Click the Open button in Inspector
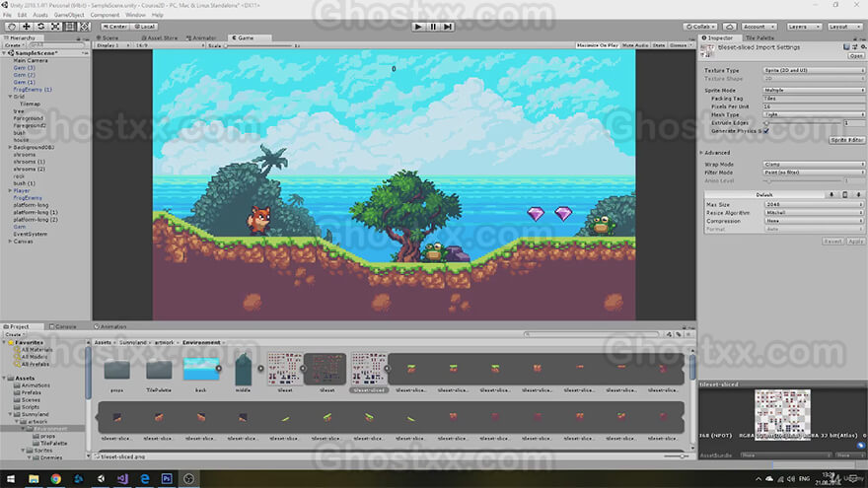868x488 pixels. [x=856, y=56]
